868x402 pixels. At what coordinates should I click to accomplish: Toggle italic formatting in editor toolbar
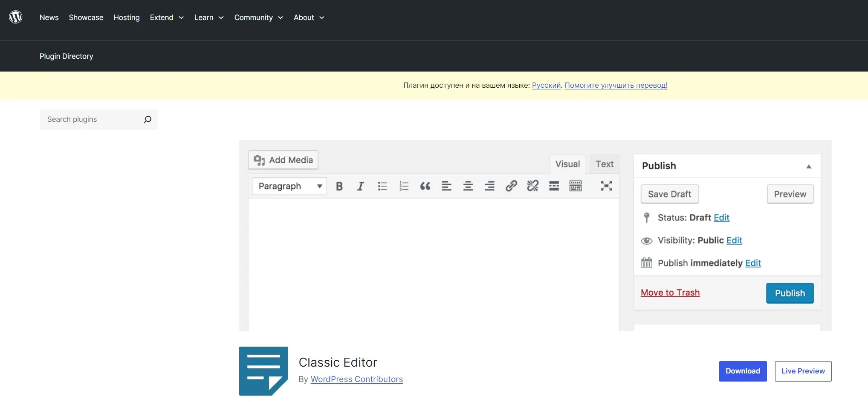[361, 186]
